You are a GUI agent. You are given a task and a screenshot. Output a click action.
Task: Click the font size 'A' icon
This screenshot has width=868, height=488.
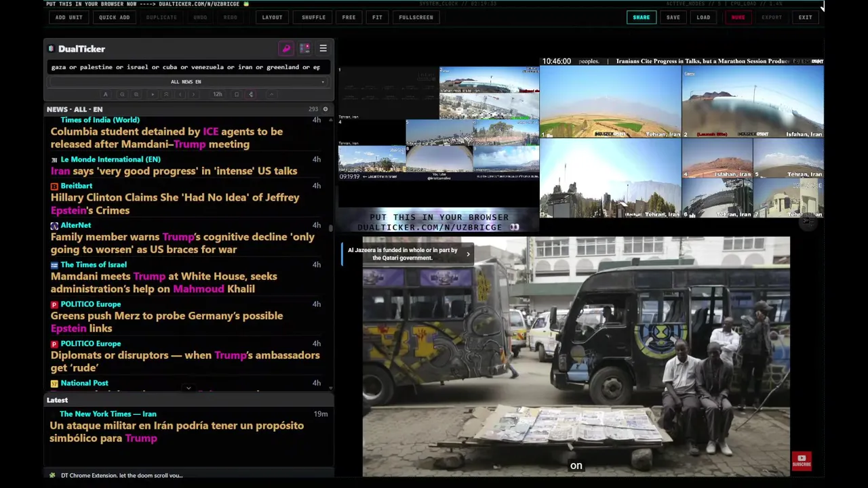coord(105,94)
